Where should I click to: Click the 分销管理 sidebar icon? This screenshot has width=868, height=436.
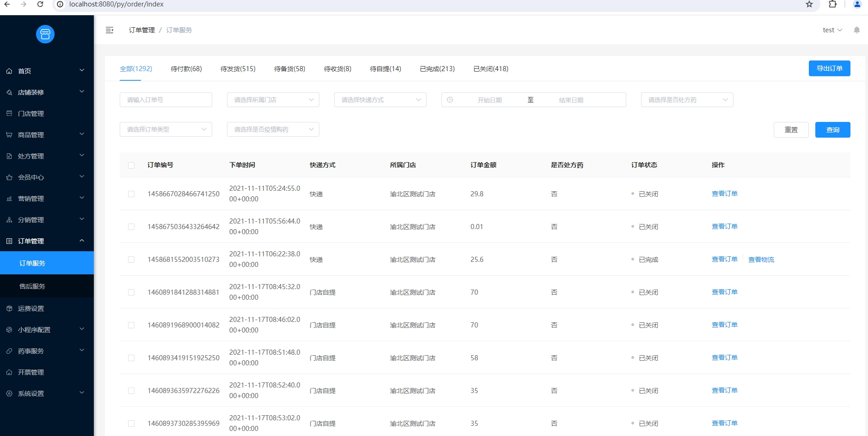(9, 220)
